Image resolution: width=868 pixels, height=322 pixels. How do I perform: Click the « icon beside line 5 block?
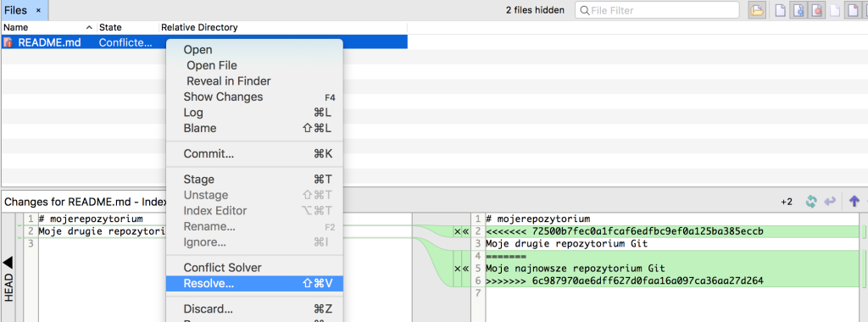click(466, 269)
